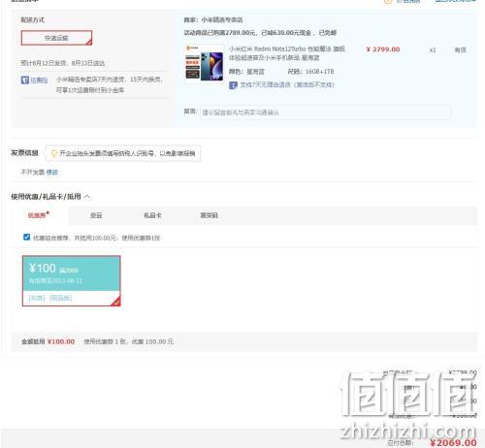Toggle the ¥100 coupon card
This screenshot has height=448, width=485.
pyautogui.click(x=72, y=280)
